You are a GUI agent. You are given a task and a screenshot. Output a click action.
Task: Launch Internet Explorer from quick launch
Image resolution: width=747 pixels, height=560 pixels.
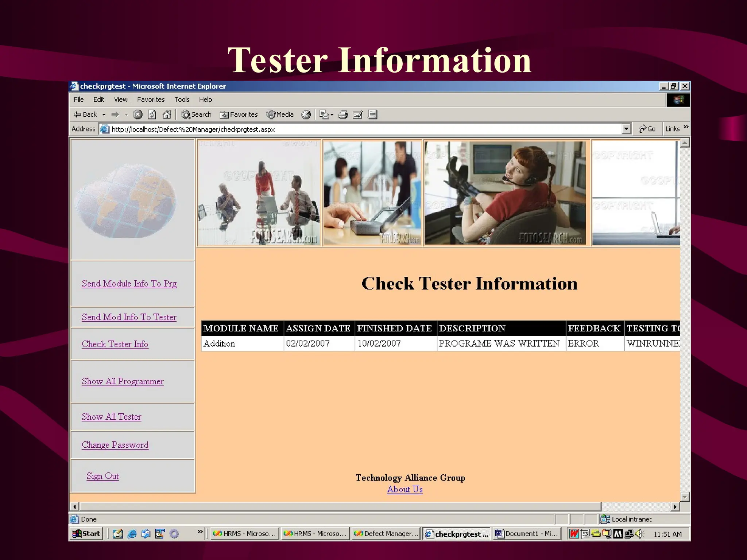(132, 534)
